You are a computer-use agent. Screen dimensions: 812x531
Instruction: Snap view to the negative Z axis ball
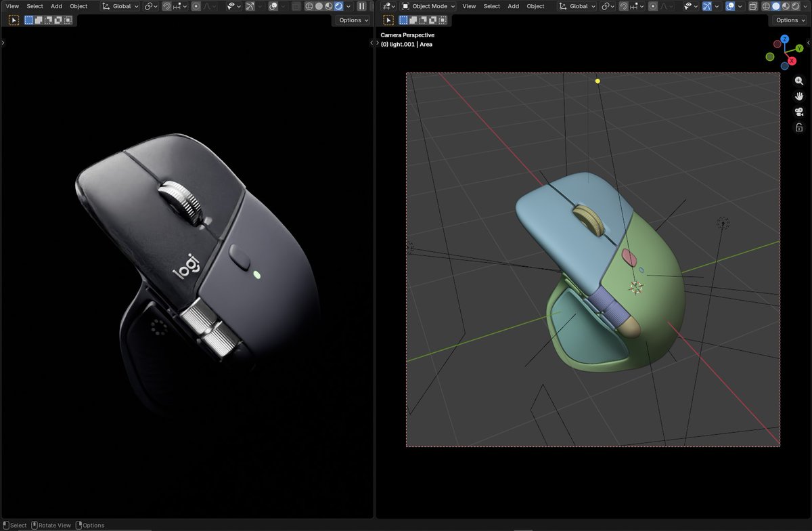click(785, 66)
